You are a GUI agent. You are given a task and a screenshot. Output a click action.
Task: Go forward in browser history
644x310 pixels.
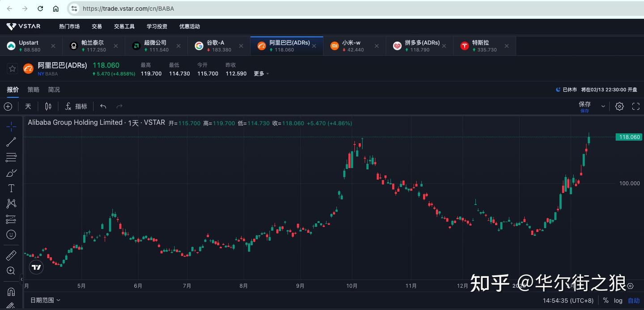pos(25,8)
